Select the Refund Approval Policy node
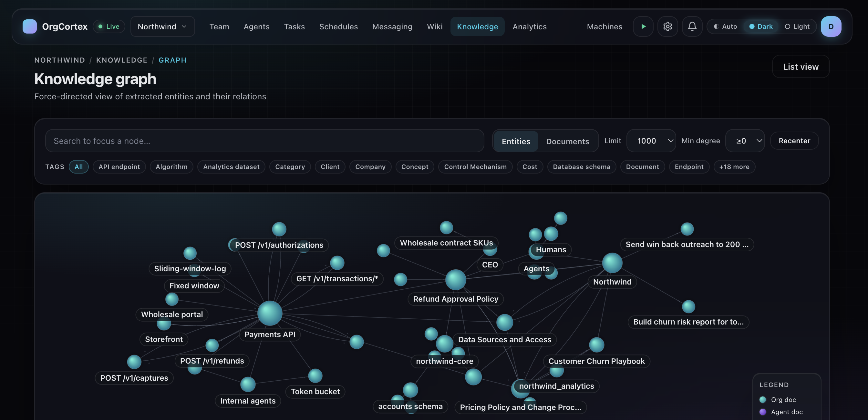Screen dimensions: 868x420 456,279
